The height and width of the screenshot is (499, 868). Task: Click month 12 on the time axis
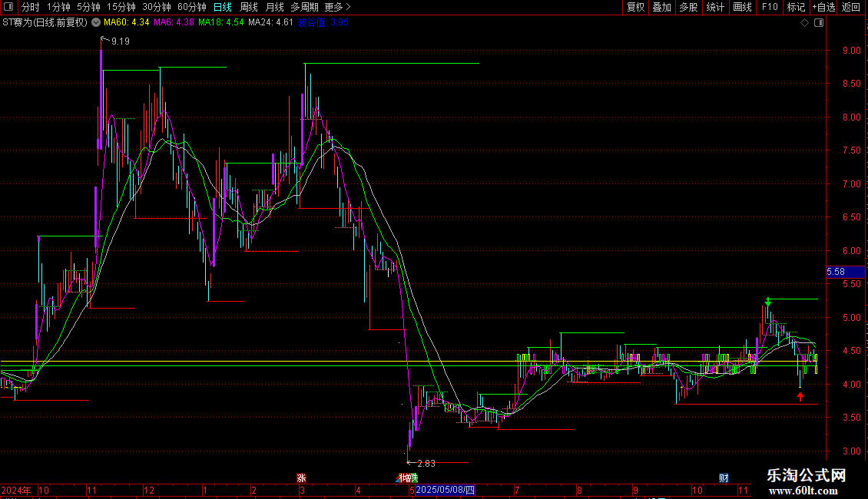pos(148,490)
